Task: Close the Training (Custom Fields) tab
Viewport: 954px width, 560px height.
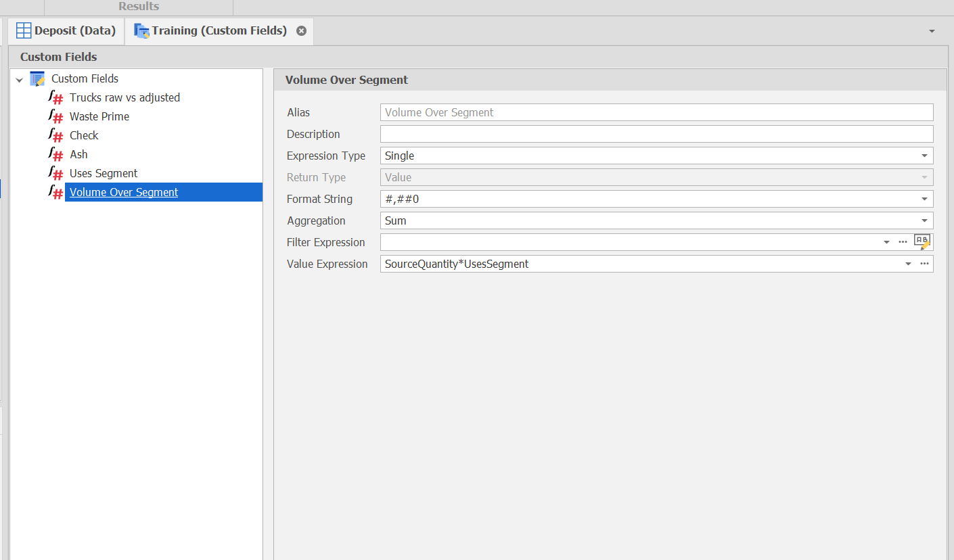Action: coord(302,30)
